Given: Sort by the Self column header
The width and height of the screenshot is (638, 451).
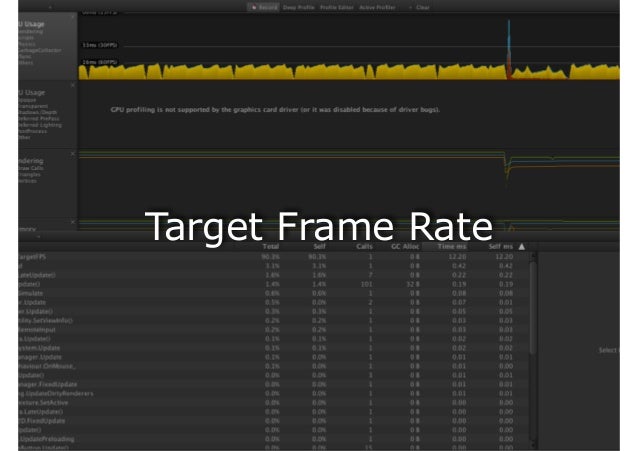Looking at the screenshot, I should (319, 246).
